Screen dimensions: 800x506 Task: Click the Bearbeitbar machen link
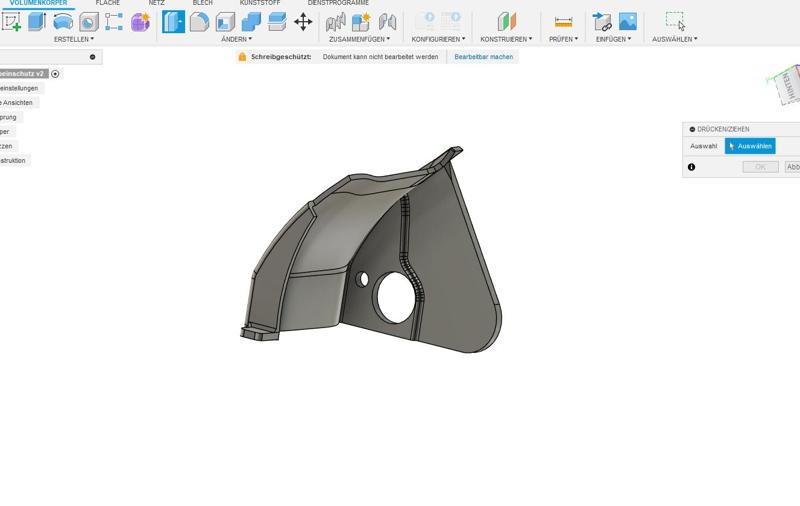484,57
